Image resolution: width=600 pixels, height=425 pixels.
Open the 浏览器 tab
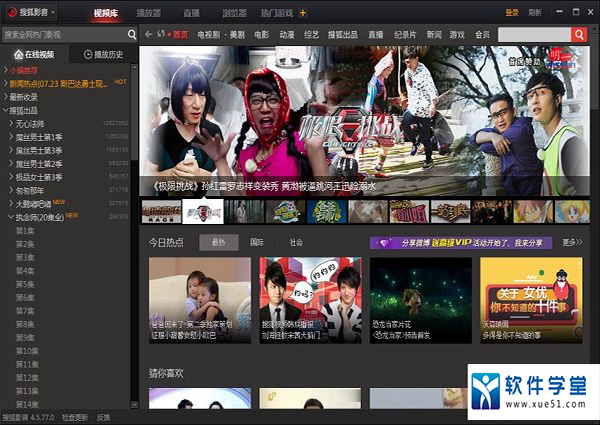(x=234, y=13)
